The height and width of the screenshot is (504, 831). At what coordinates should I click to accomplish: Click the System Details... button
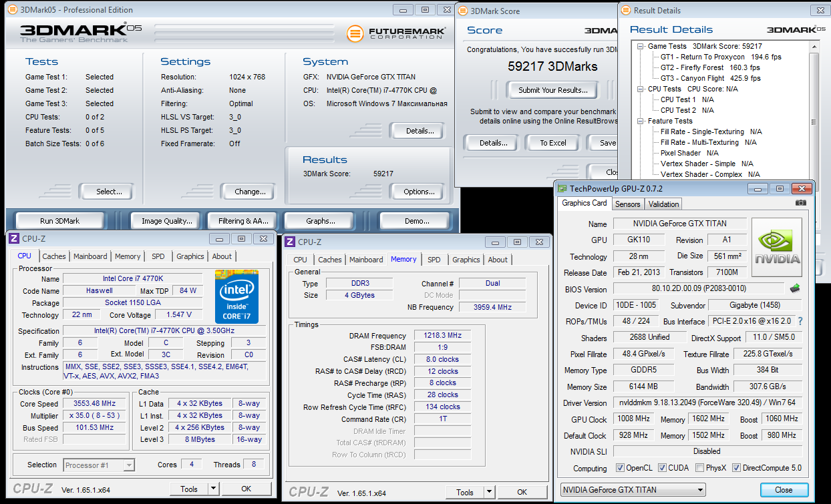420,131
